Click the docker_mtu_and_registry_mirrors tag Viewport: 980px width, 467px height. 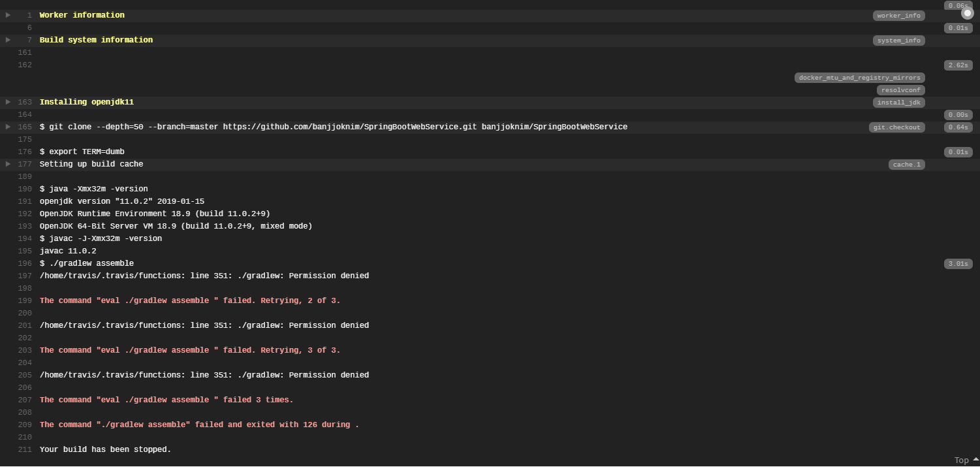[x=859, y=78]
